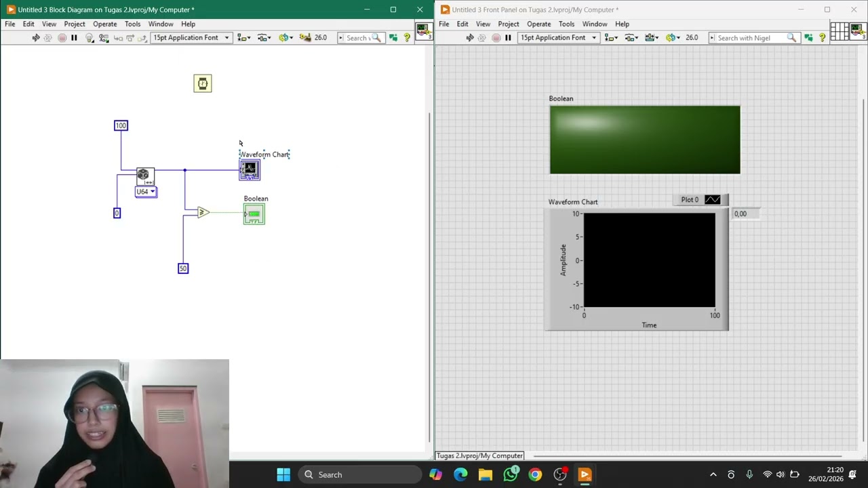Click the Block Diagram Pause button
This screenshot has height=488, width=868.
74,38
